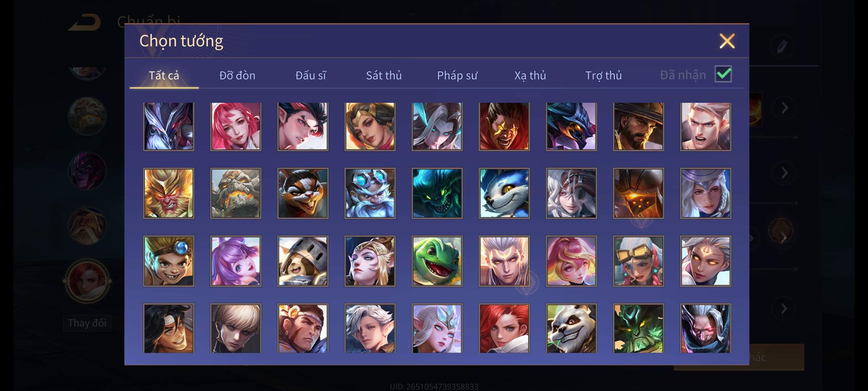Image resolution: width=868 pixels, height=391 pixels.
Task: Pick the blue wolf hero portrait
Action: [504, 193]
